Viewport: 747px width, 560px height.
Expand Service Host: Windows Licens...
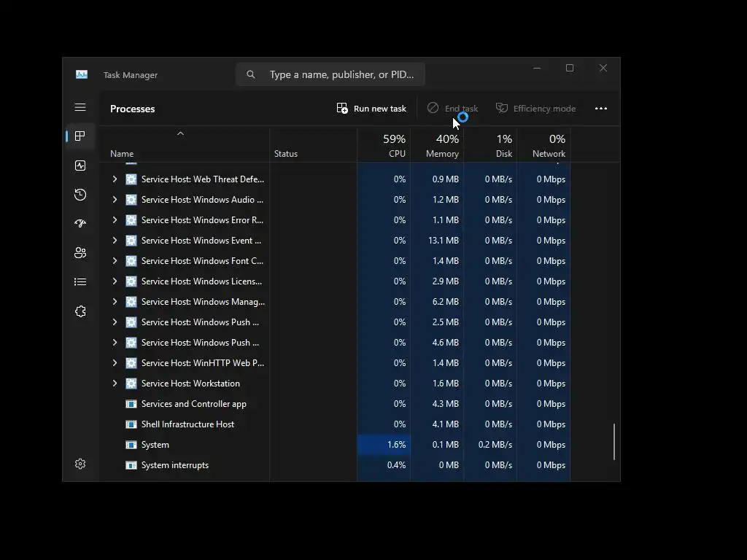pyautogui.click(x=115, y=281)
